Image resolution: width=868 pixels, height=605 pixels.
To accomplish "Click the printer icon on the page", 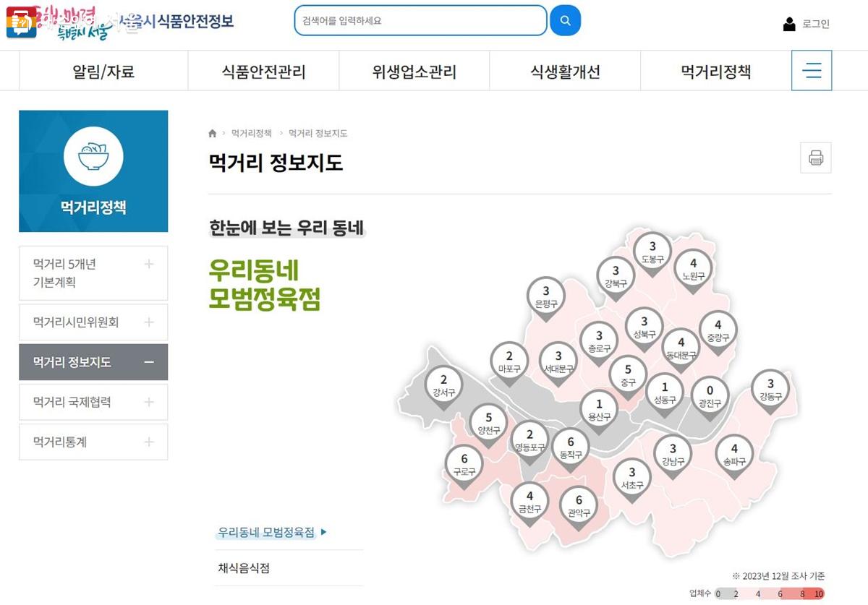I will coord(816,158).
